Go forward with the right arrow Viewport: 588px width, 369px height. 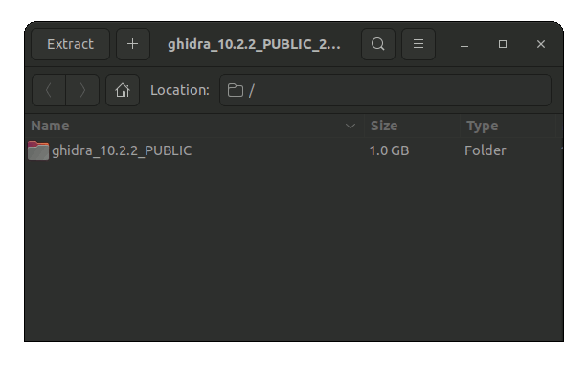pos(82,90)
